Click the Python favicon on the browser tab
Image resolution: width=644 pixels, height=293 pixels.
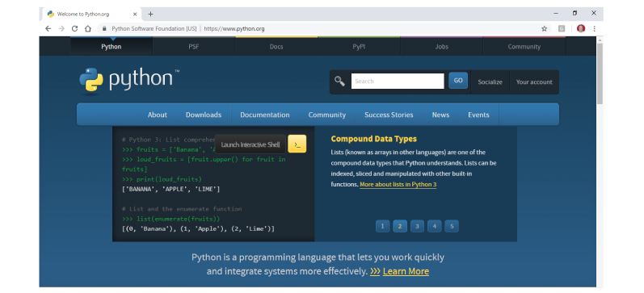tap(51, 14)
